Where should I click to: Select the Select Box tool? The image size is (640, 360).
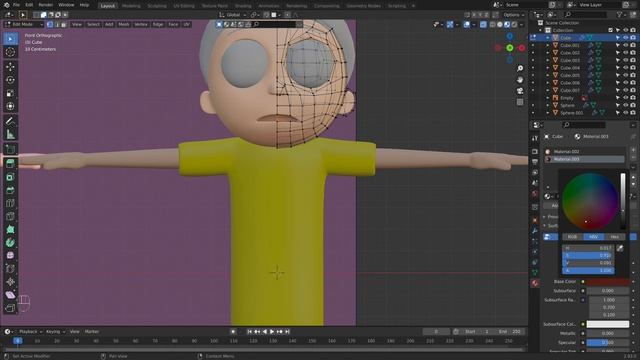pos(10,39)
